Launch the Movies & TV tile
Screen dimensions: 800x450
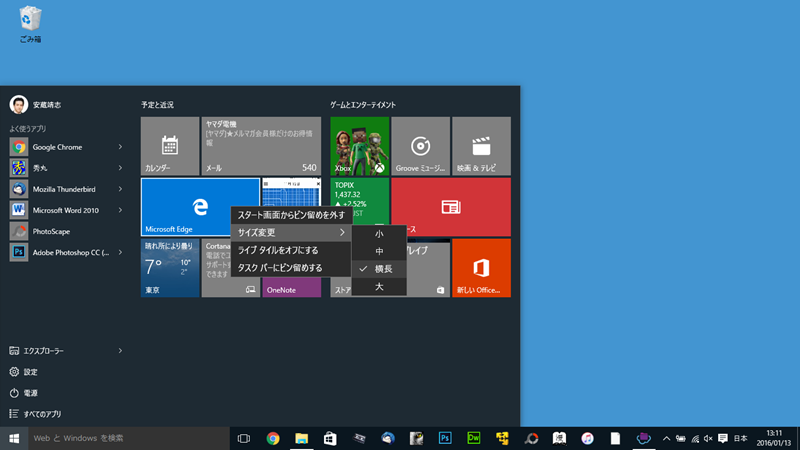tap(481, 146)
